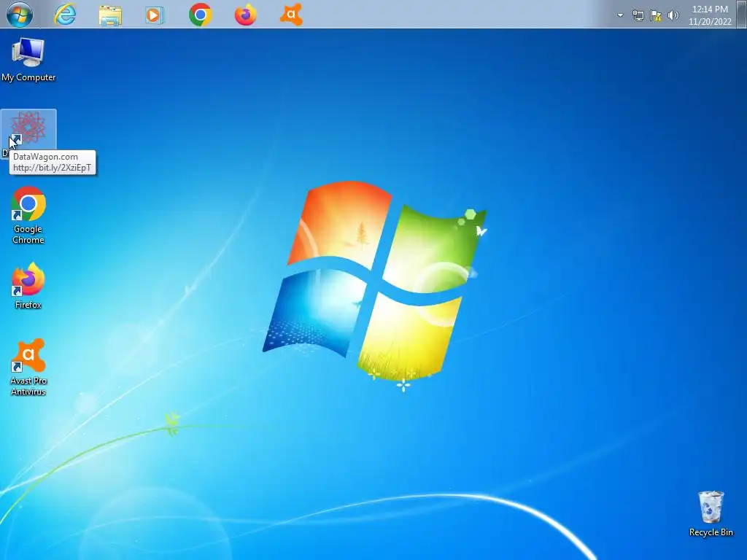Click the "Avast Pro Antivirus" label text
Viewport: 747px width, 560px height.
[28, 386]
